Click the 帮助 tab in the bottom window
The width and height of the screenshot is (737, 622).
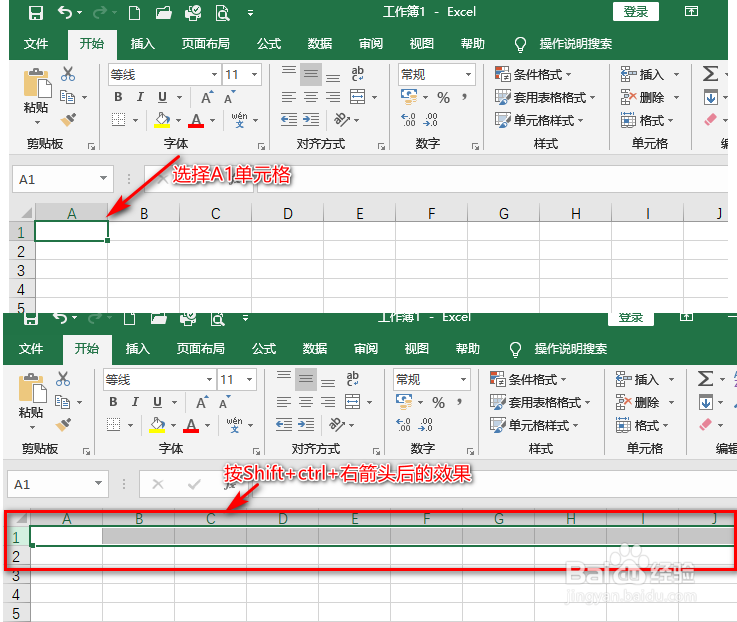[x=468, y=349]
